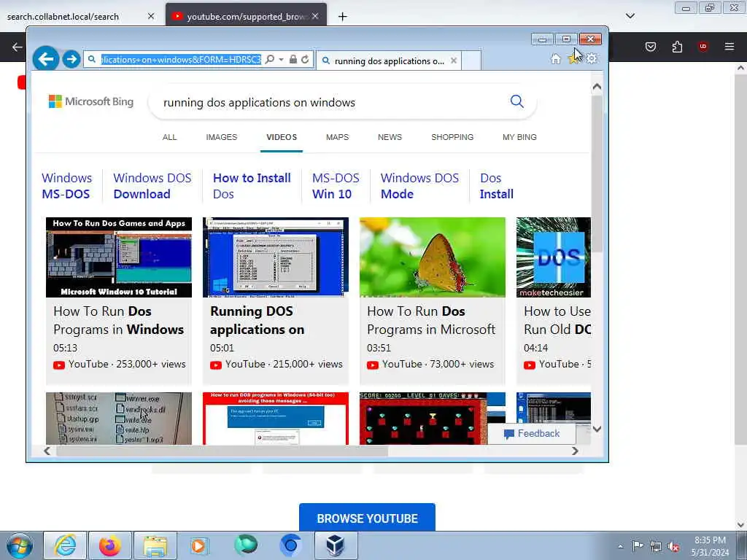Screen dimensions: 747x560
Task: Click the Bing search magnifier button
Action: 517,101
